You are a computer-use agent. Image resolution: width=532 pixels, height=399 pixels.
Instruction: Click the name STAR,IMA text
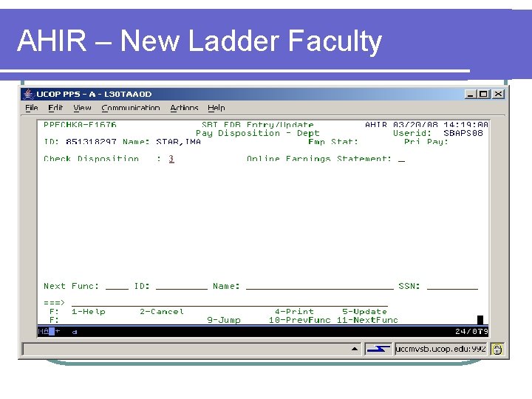click(x=179, y=141)
